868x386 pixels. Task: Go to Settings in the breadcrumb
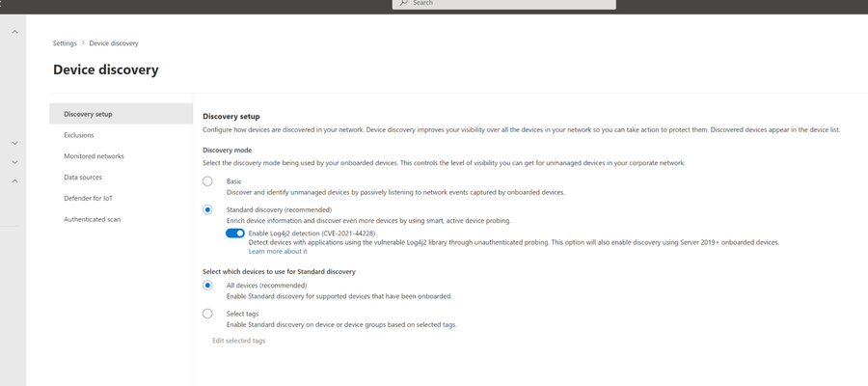(65, 43)
